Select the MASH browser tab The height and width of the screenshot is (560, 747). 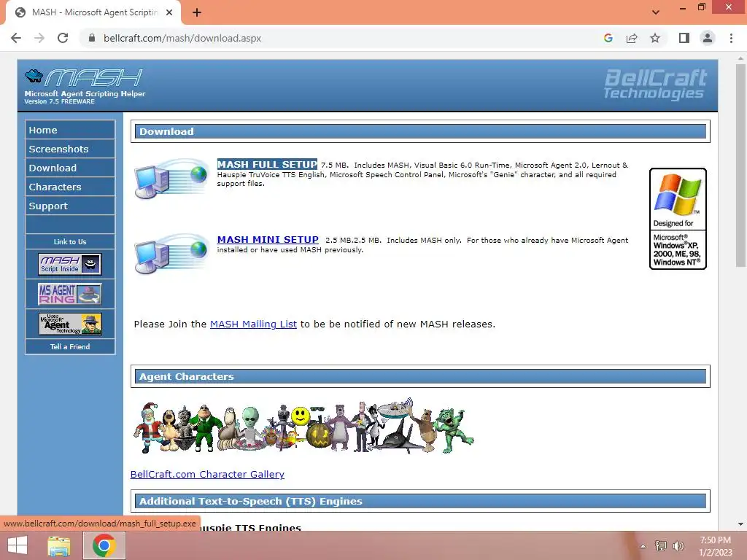click(93, 12)
